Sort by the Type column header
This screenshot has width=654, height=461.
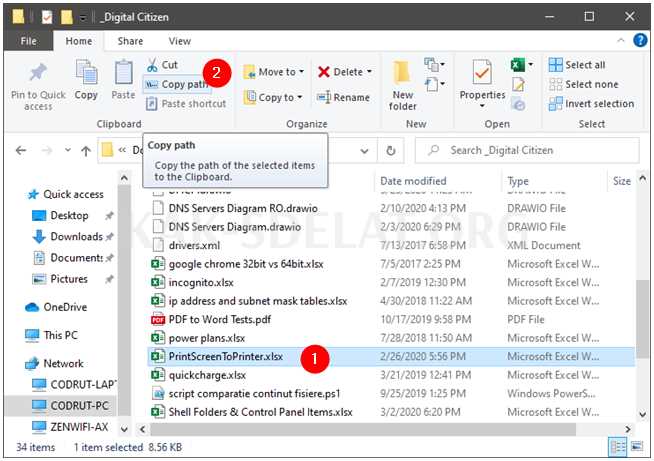coord(518,181)
